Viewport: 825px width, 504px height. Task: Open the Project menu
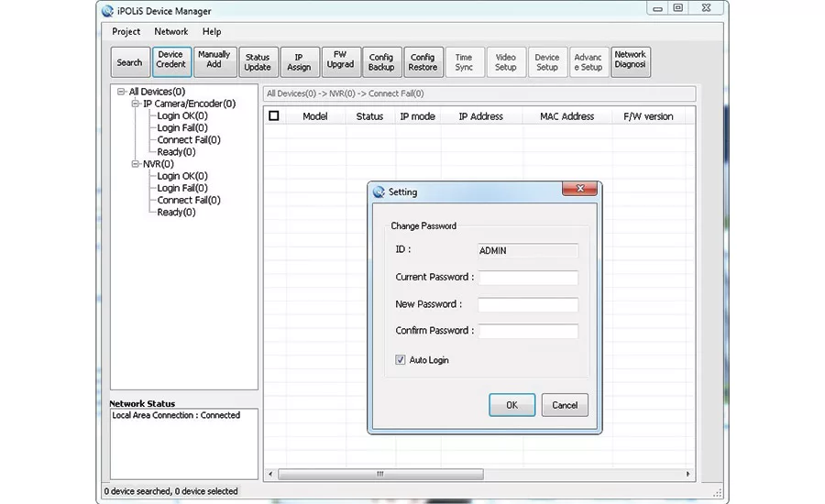coord(126,31)
